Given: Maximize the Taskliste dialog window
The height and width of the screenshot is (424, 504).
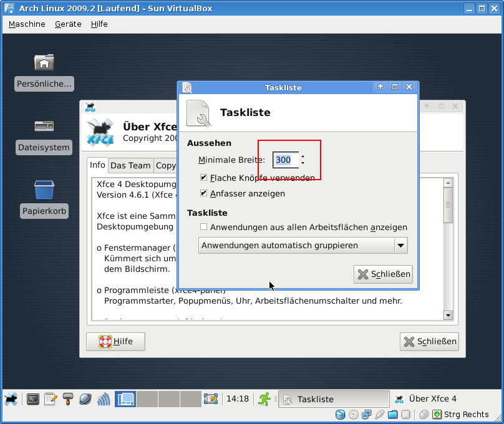Looking at the screenshot, I should (395, 87).
